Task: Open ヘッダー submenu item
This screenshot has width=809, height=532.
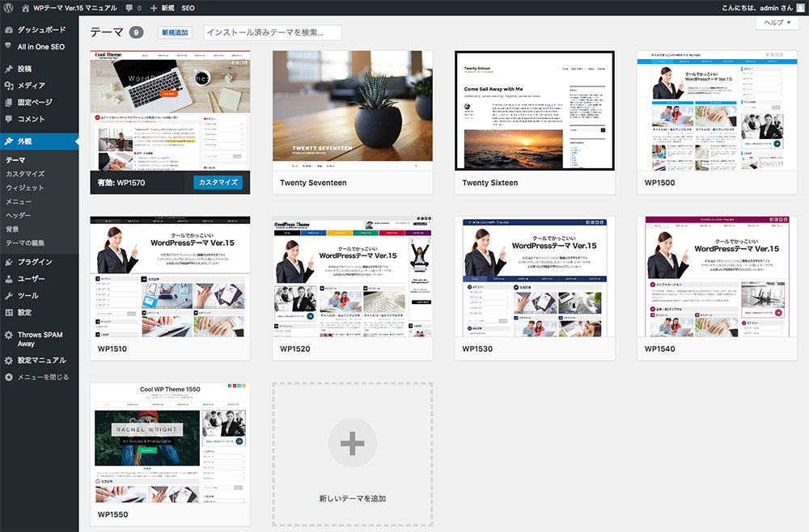Action: point(19,215)
